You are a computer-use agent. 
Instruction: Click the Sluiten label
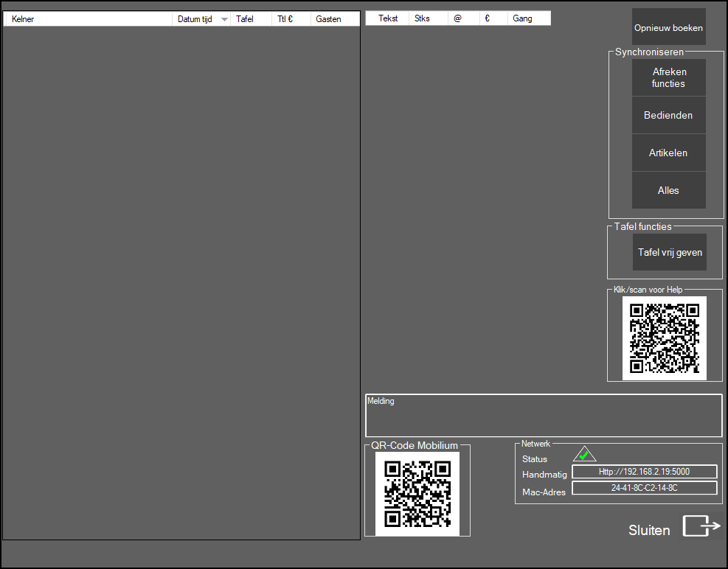click(649, 530)
